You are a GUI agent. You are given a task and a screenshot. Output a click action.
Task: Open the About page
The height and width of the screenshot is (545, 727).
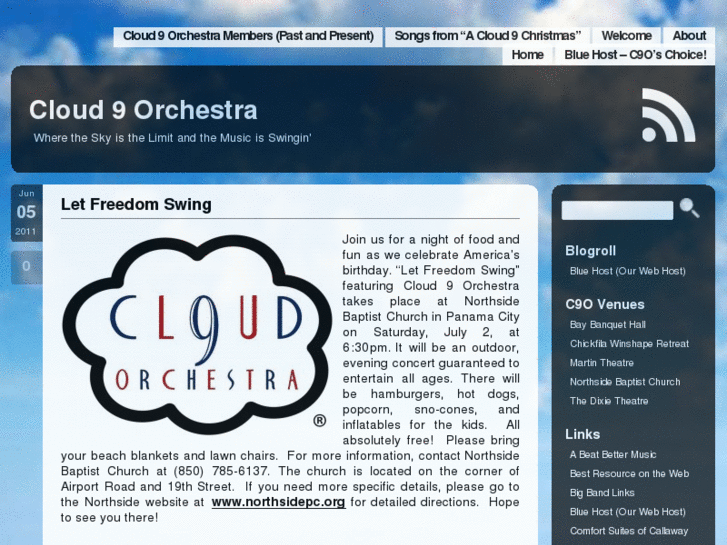pos(689,36)
